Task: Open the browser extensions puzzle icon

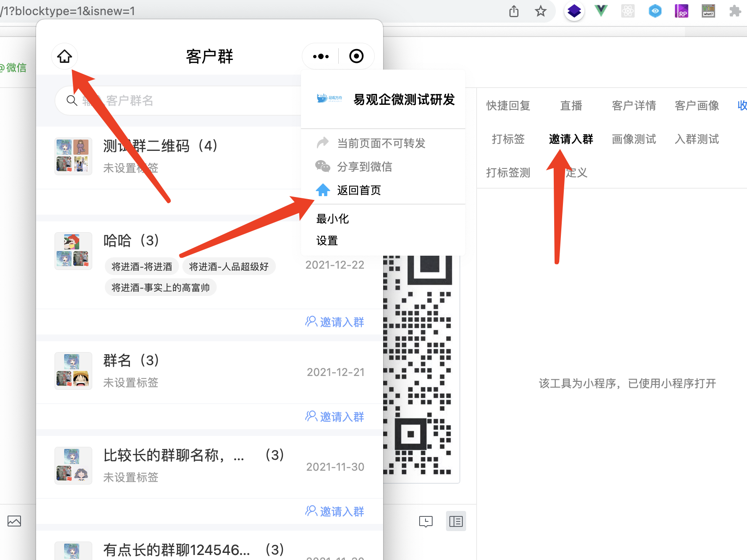Action: click(735, 11)
